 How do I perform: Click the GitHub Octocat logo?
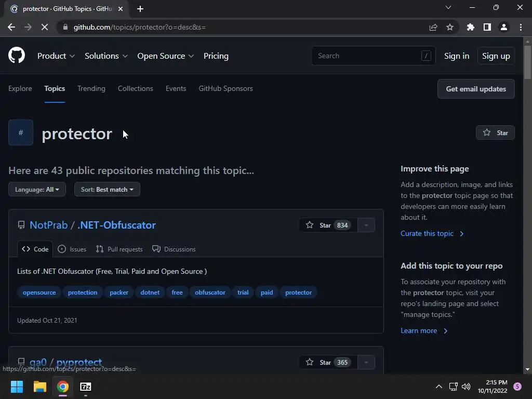click(x=17, y=55)
